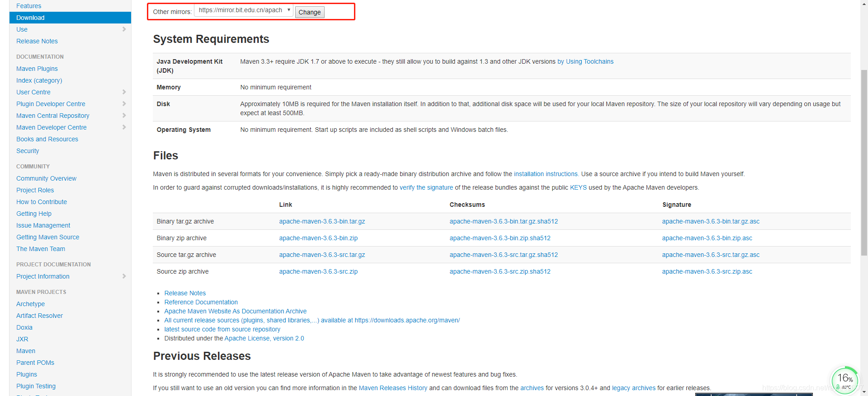868x396 pixels.
Task: Download apache-maven-3.6.3-bin.tar.gz
Action: (x=322, y=221)
